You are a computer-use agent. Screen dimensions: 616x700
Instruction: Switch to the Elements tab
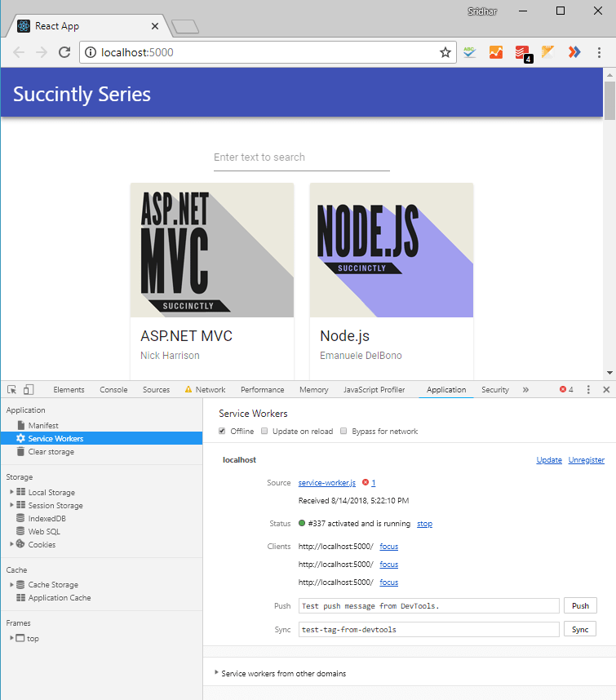coord(69,389)
